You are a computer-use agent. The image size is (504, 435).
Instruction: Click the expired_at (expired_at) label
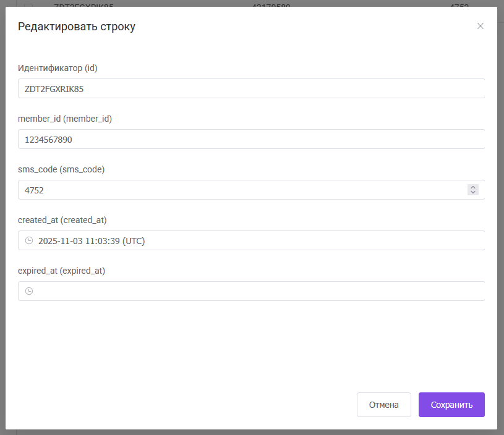tap(61, 271)
